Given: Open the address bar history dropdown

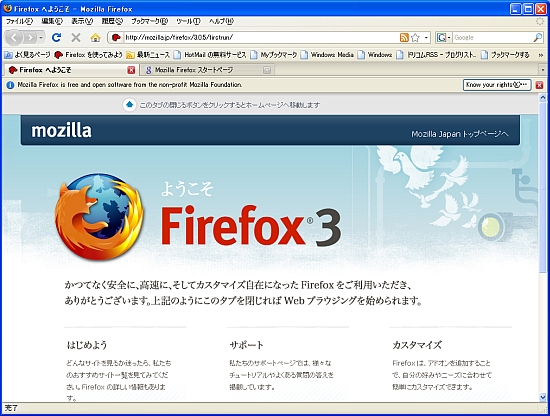Looking at the screenshot, I should point(426,38).
